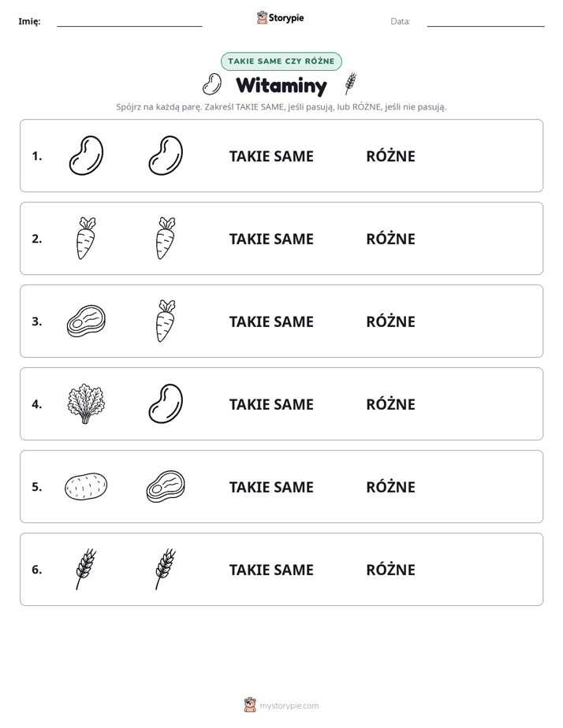Click the Imię name input line

[x=129, y=21]
